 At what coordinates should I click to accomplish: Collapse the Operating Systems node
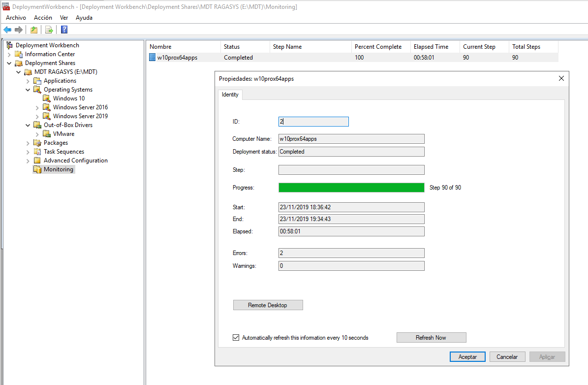click(x=28, y=89)
